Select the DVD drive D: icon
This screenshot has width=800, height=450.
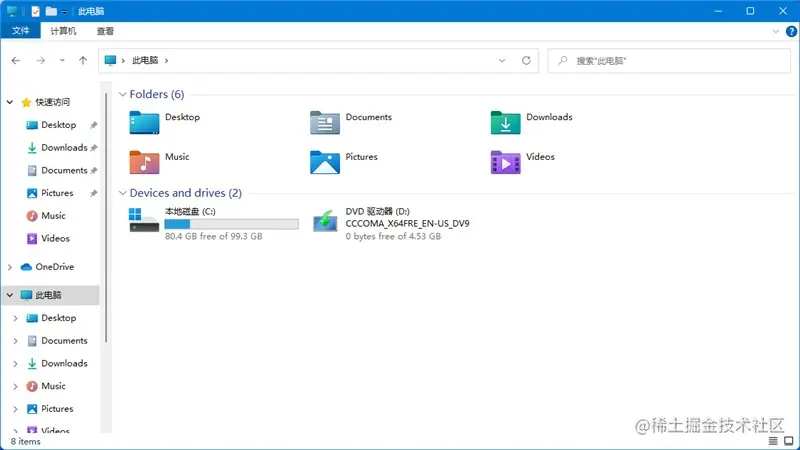(325, 221)
